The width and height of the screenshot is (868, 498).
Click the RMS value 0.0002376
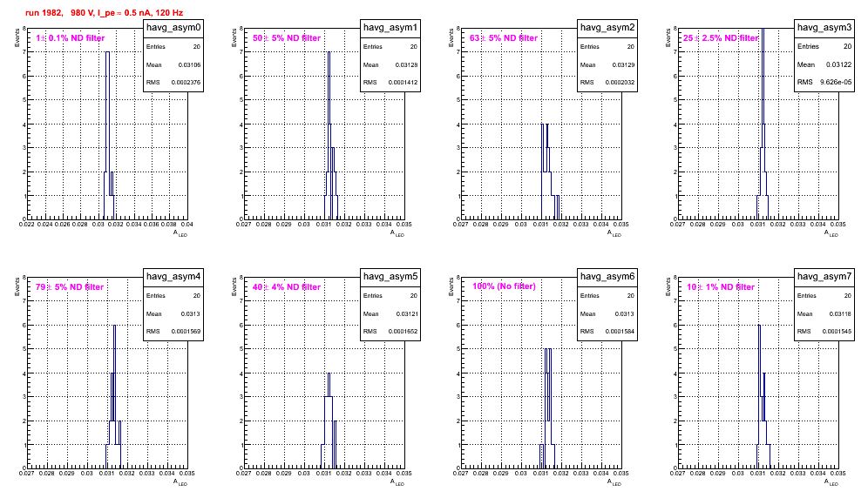(186, 83)
